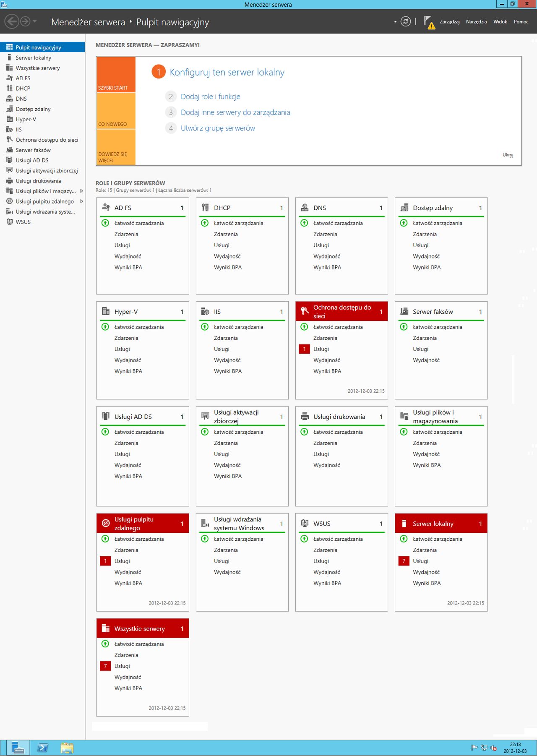
Task: Open the red Ochrona dostępu do sieci tile header
Action: click(x=341, y=311)
